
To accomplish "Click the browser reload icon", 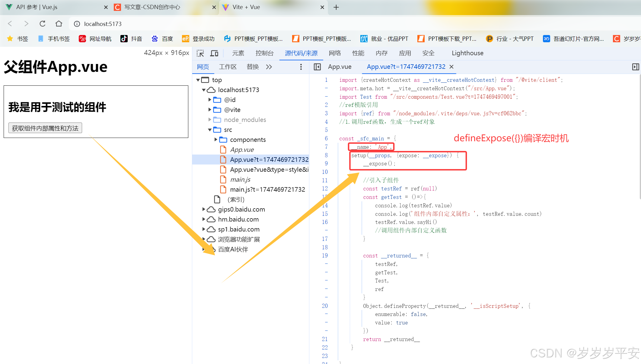I will pos(43,24).
